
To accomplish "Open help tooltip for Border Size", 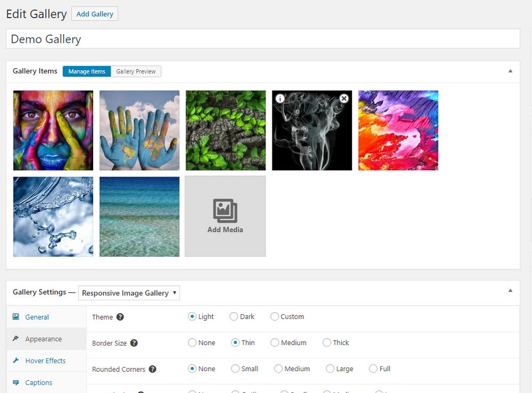I will click(134, 343).
